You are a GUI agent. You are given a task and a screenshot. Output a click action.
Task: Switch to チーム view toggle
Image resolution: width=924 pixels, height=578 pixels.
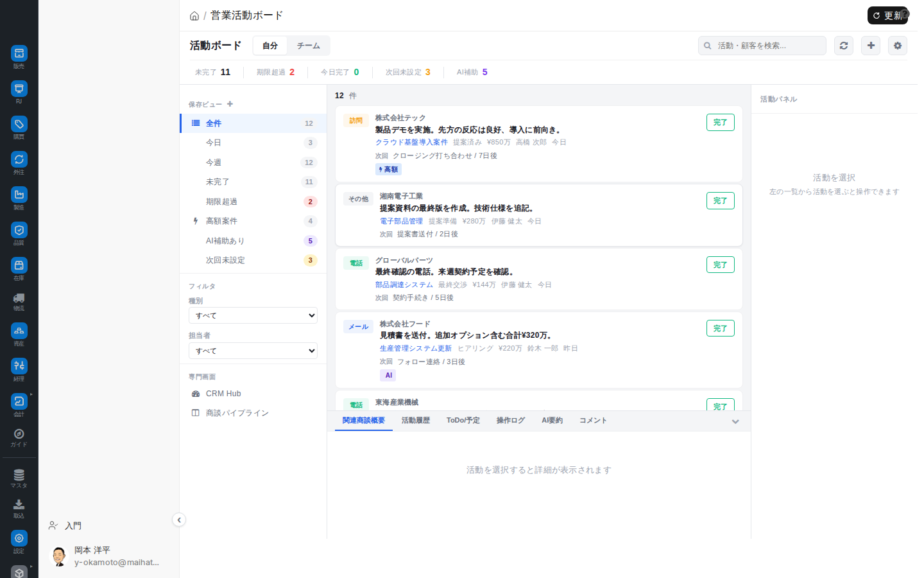tap(308, 46)
